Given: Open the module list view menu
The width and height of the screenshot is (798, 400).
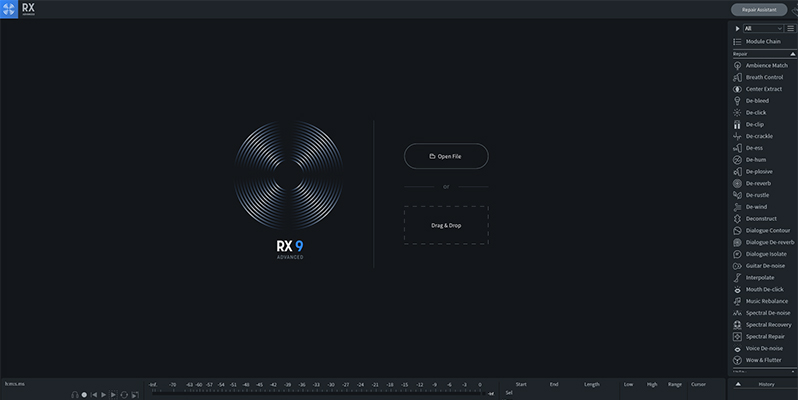Looking at the screenshot, I should coord(790,28).
